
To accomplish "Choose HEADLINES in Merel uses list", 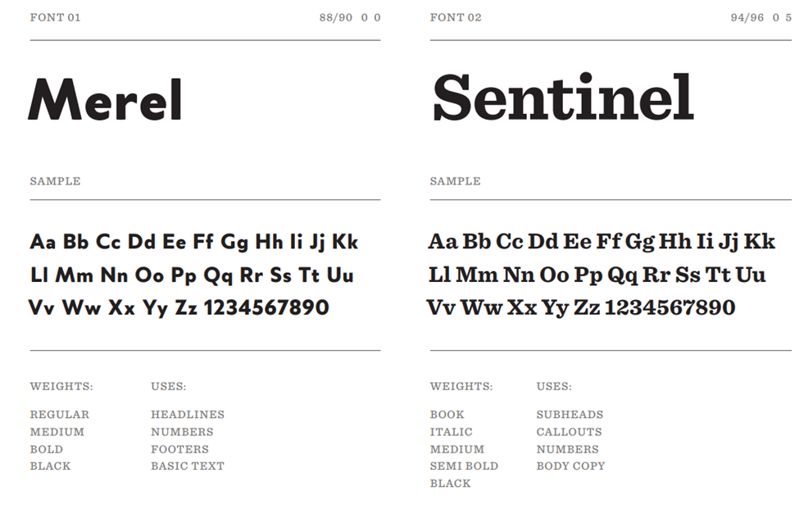I will click(188, 415).
